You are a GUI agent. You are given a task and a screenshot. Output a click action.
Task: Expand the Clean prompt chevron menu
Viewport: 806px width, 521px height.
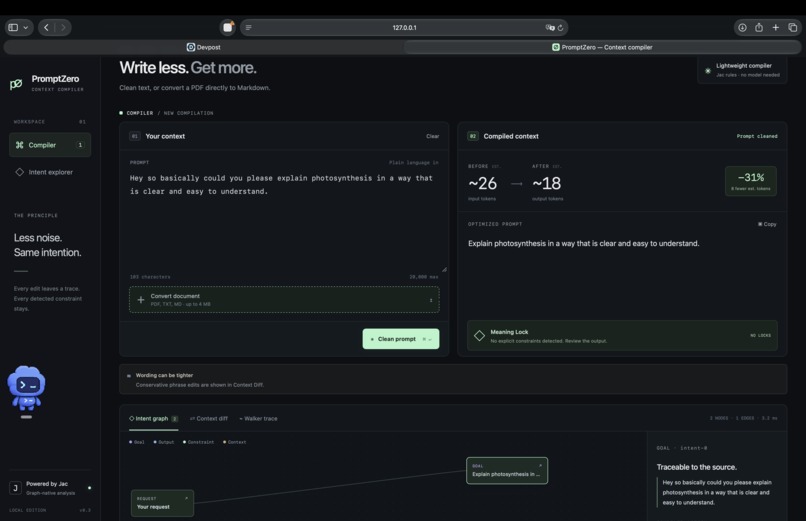430,339
